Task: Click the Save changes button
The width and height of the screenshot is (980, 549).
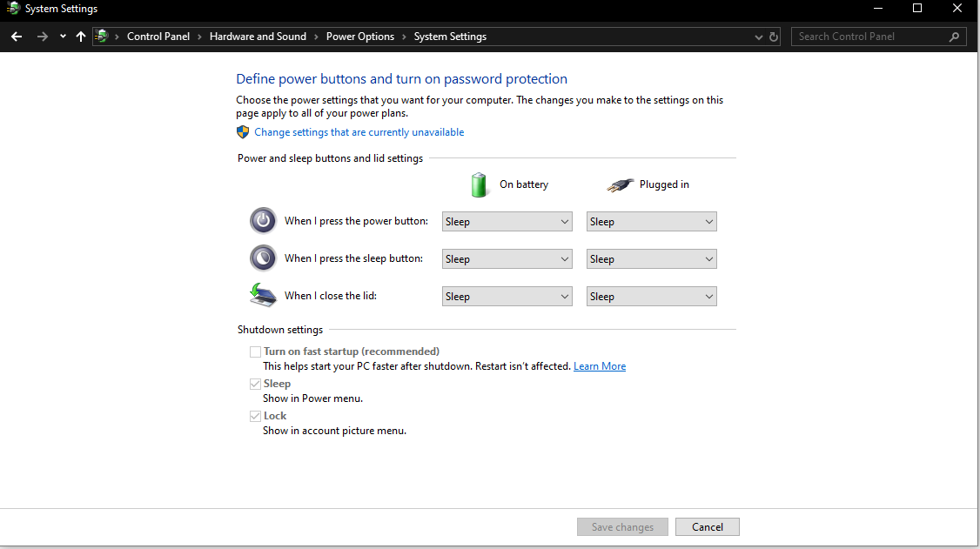Action: pyautogui.click(x=622, y=527)
